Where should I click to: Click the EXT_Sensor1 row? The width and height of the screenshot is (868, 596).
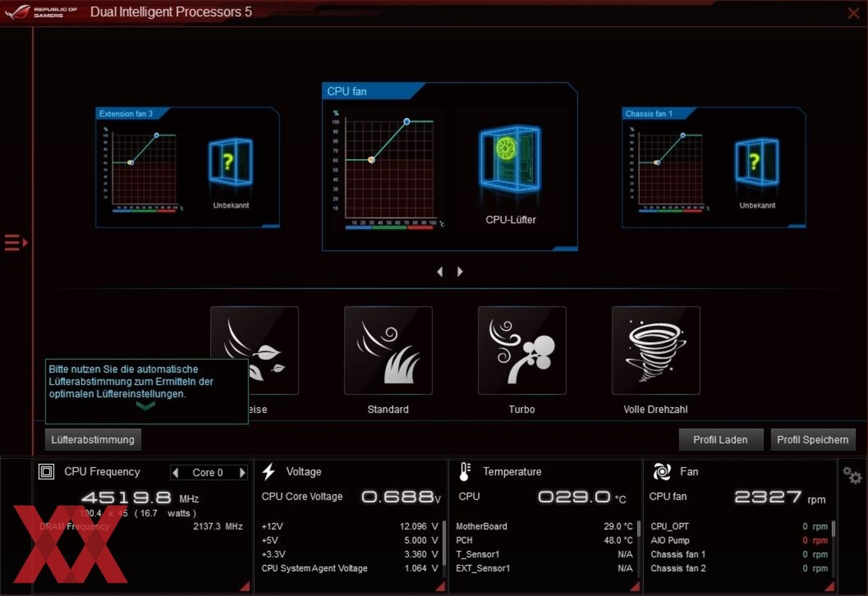(544, 569)
